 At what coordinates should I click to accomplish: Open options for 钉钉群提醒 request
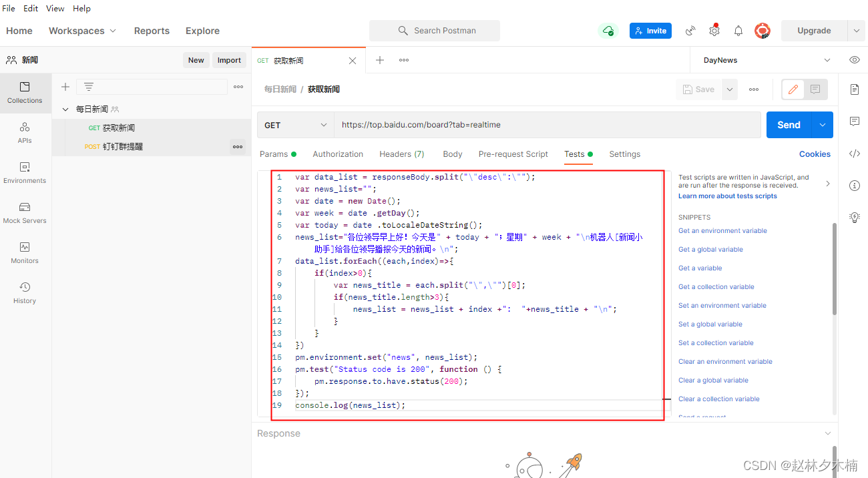click(238, 147)
